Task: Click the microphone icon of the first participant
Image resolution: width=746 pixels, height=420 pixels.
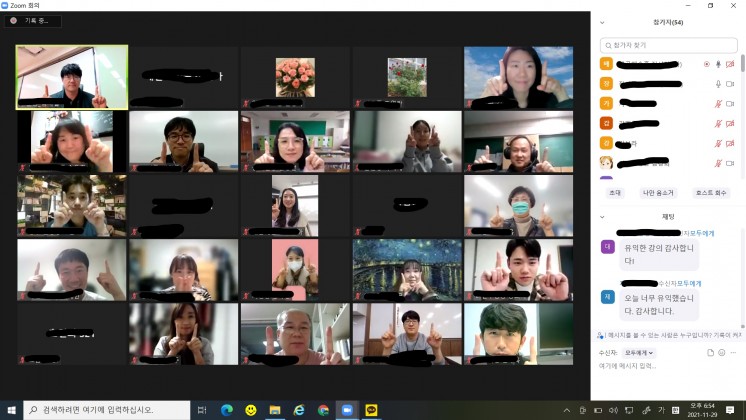Action: [x=718, y=64]
